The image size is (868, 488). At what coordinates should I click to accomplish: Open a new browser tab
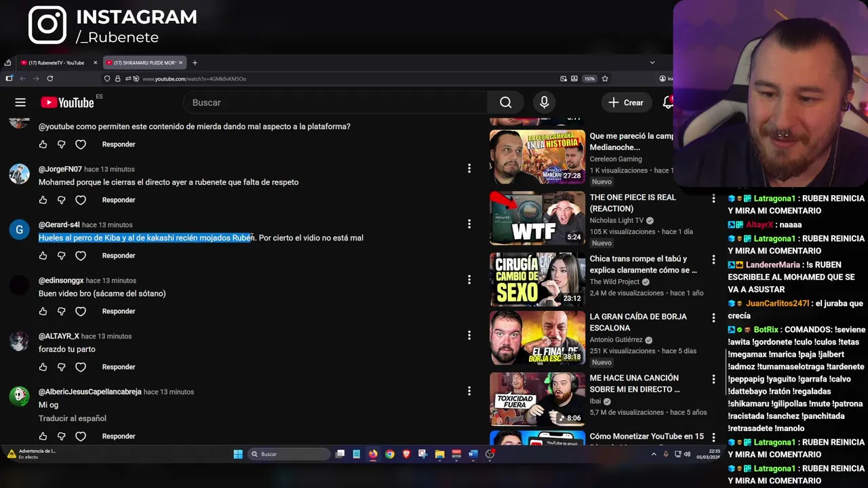pyautogui.click(x=195, y=62)
